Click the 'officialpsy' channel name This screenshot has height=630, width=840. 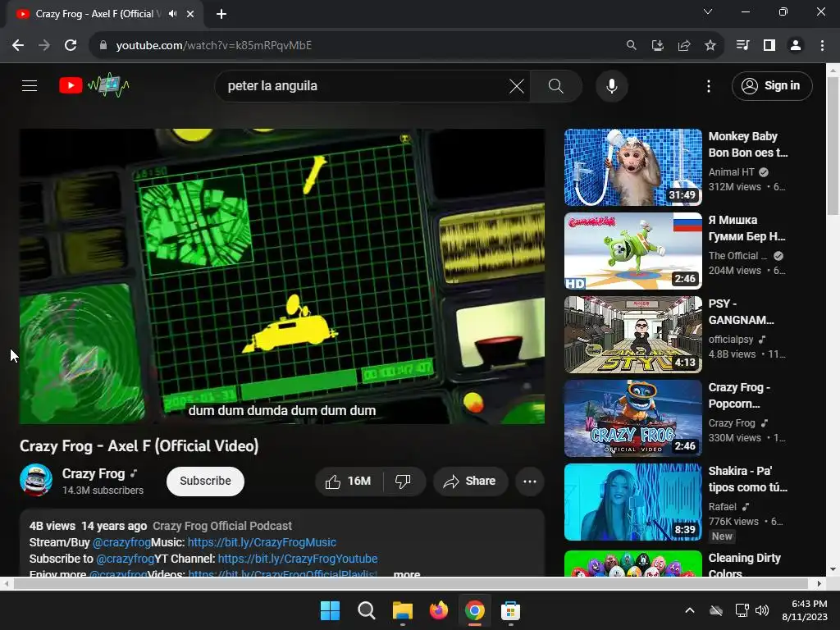[x=731, y=339]
